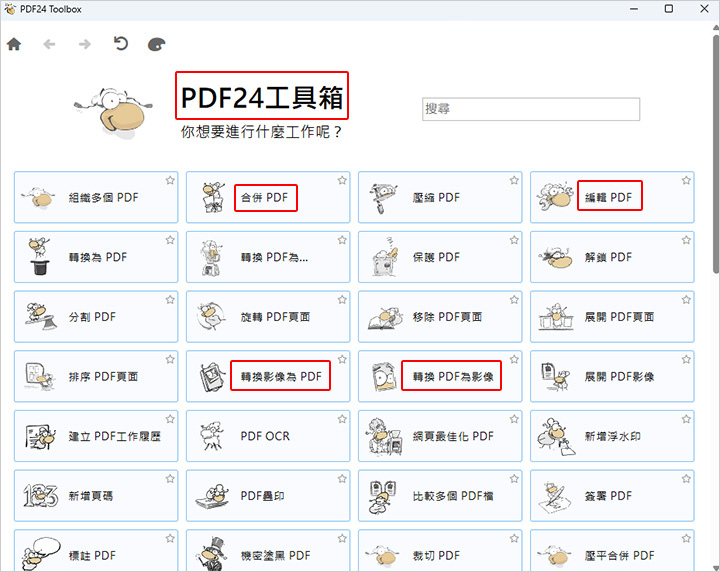Open the 裁切 PDF (crop) tool tile
720x572 pixels.
pos(440,551)
